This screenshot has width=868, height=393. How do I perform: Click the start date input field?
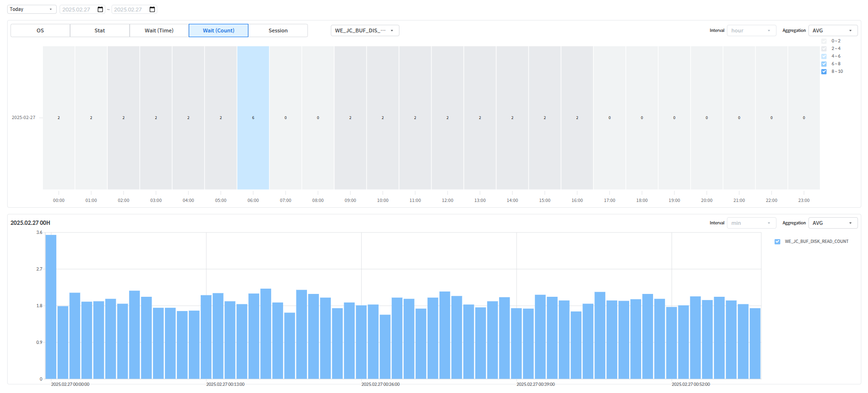point(78,10)
